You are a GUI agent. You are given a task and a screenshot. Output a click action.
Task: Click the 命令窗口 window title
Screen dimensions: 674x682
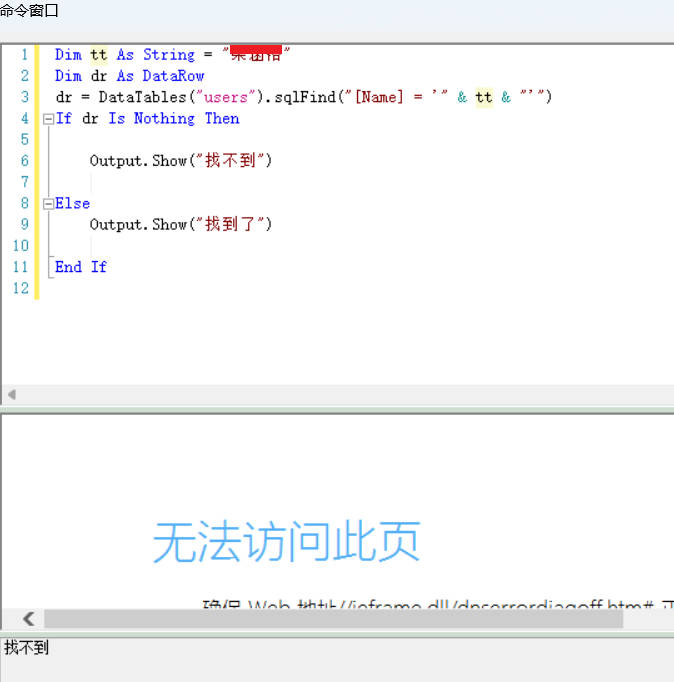tap(30, 11)
